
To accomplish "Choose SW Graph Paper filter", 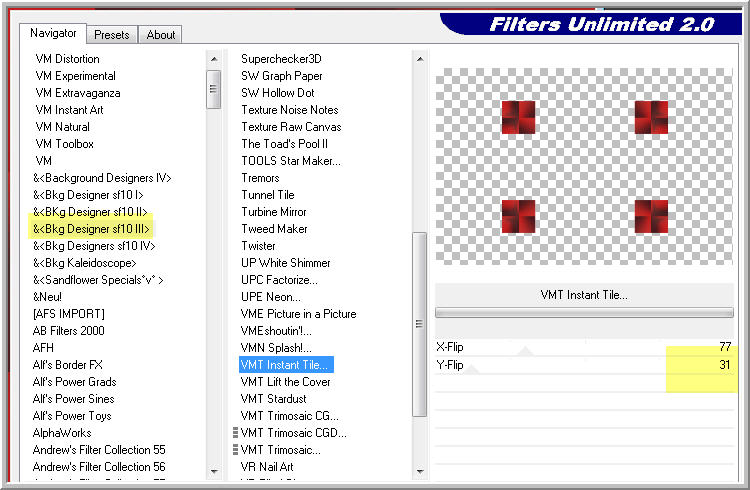I will (x=281, y=76).
